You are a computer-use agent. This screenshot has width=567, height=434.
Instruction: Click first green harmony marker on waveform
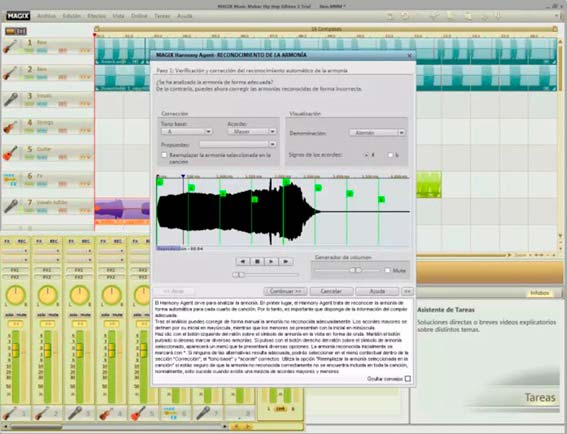point(160,182)
